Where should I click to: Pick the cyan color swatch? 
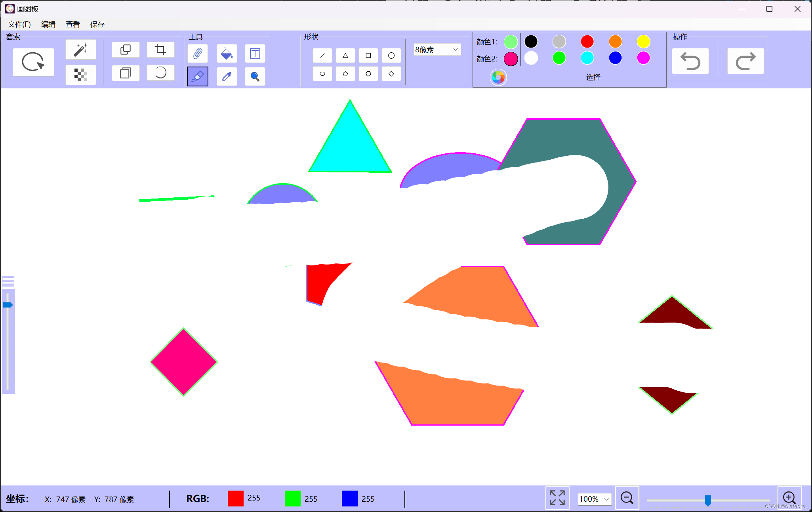(x=587, y=58)
